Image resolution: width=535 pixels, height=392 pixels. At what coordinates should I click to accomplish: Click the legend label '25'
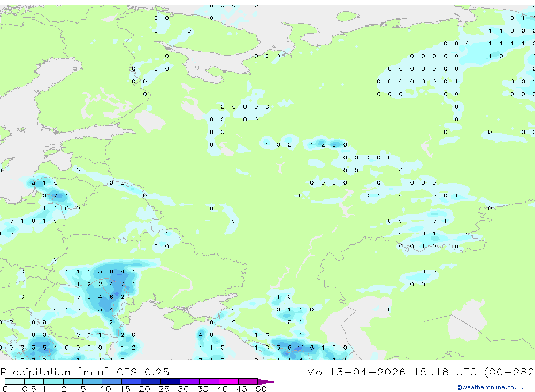(164, 389)
